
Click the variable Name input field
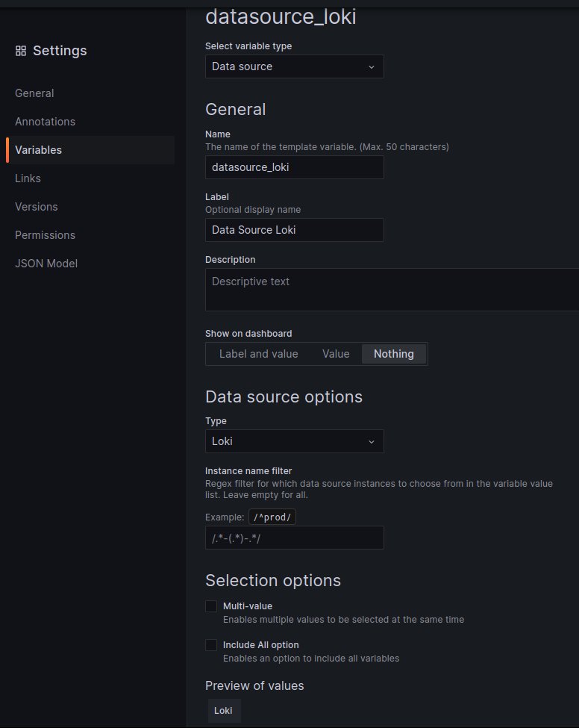point(295,167)
